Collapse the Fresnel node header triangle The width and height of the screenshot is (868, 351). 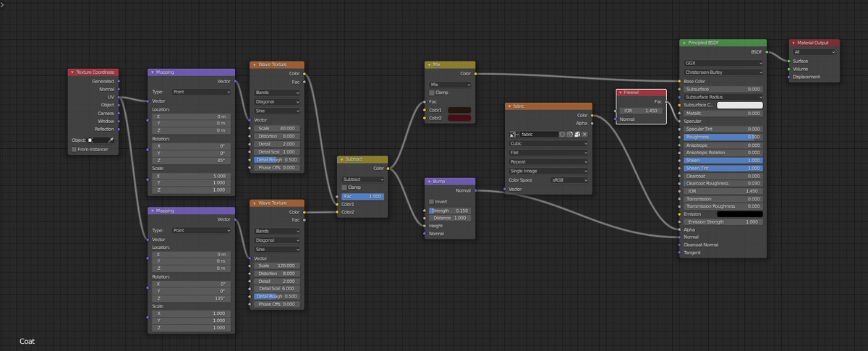[x=620, y=93]
